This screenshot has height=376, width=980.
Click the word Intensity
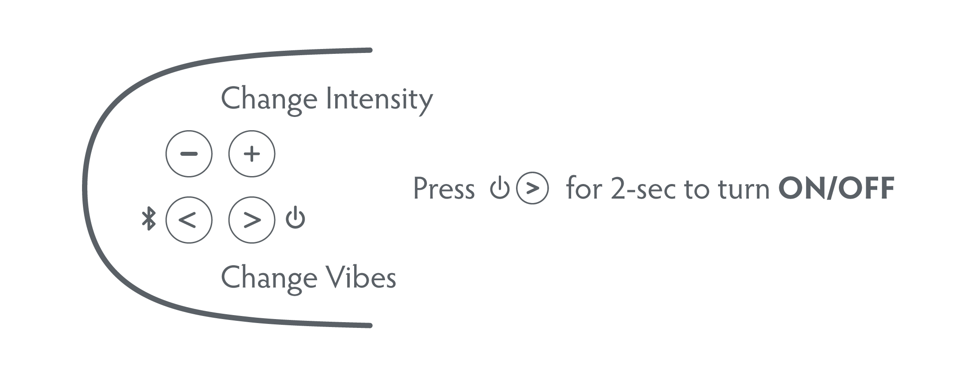[379, 100]
